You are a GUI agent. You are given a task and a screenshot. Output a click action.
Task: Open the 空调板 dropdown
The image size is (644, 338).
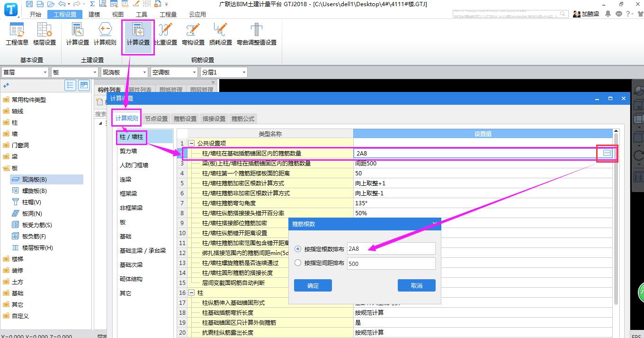tap(174, 72)
